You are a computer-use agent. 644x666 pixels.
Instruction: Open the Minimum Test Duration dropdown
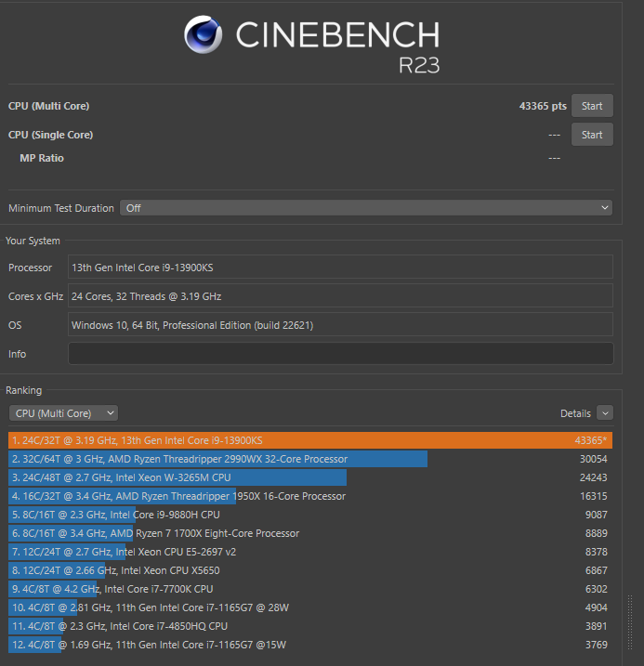365,208
